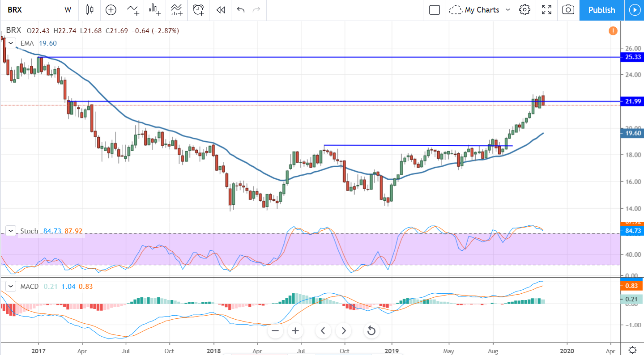Open the Indicators menu
This screenshot has width=644, height=355.
[x=132, y=10]
